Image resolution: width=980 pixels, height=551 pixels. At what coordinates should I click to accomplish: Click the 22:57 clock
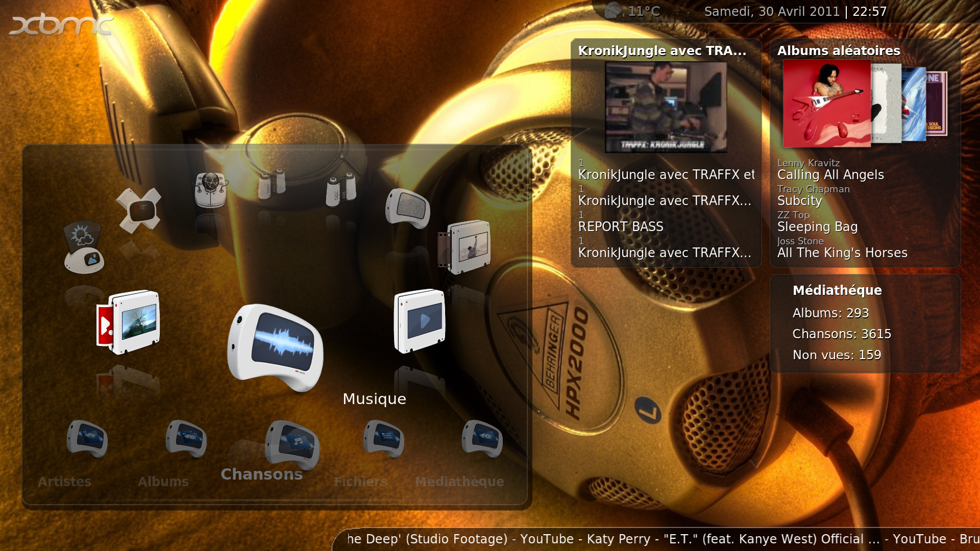tap(870, 11)
